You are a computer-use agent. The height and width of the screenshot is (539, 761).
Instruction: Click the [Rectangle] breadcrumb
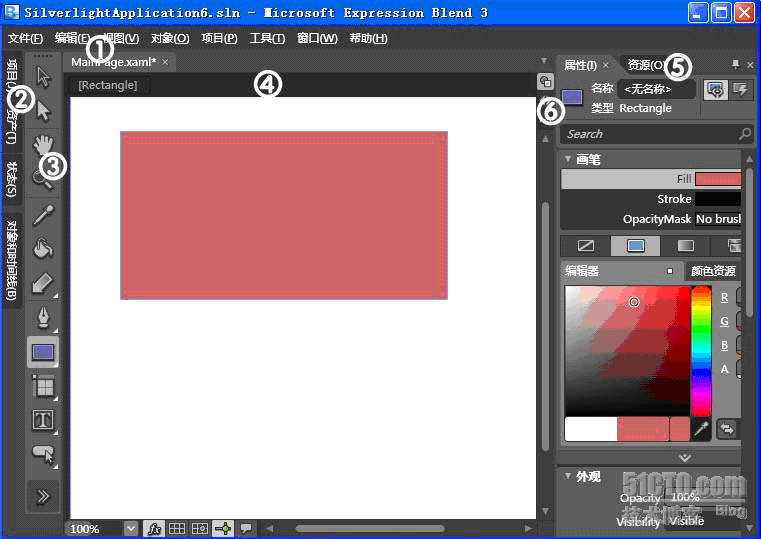coord(108,85)
